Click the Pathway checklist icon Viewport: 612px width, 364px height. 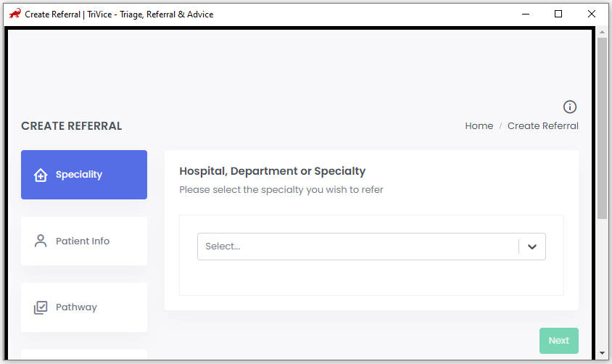[41, 307]
